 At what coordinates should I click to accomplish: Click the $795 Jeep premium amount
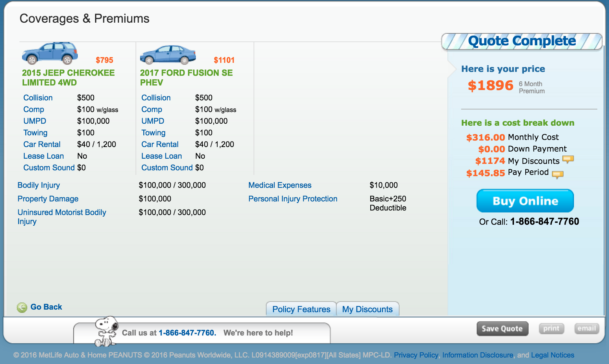[104, 60]
